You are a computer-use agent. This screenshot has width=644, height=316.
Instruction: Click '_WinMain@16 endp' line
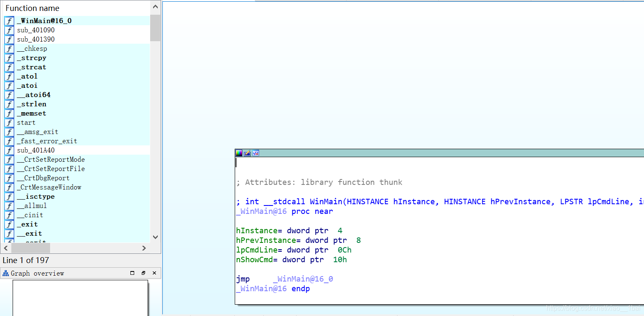click(x=273, y=289)
